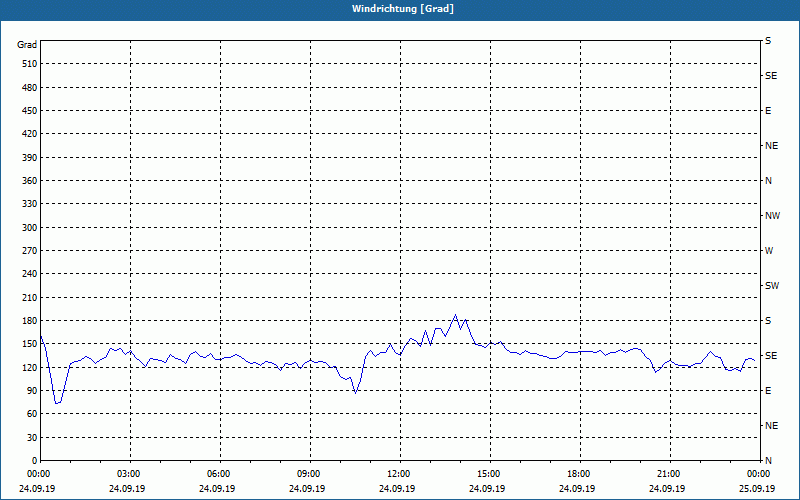Click the SE compass label on the 480 gridline

(x=771, y=76)
